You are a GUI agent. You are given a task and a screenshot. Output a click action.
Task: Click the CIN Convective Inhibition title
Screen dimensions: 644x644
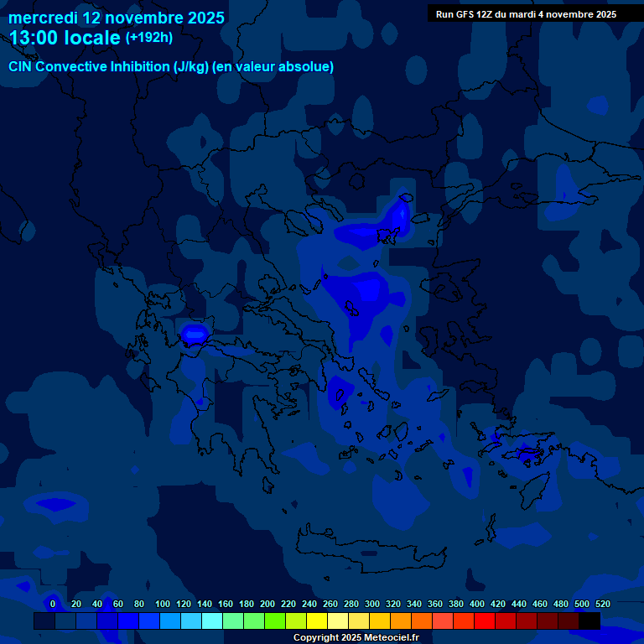pos(171,67)
